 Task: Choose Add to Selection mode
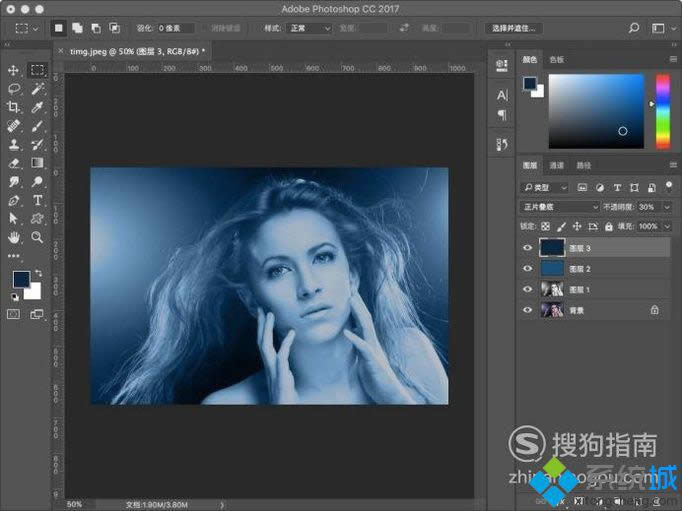coord(77,28)
